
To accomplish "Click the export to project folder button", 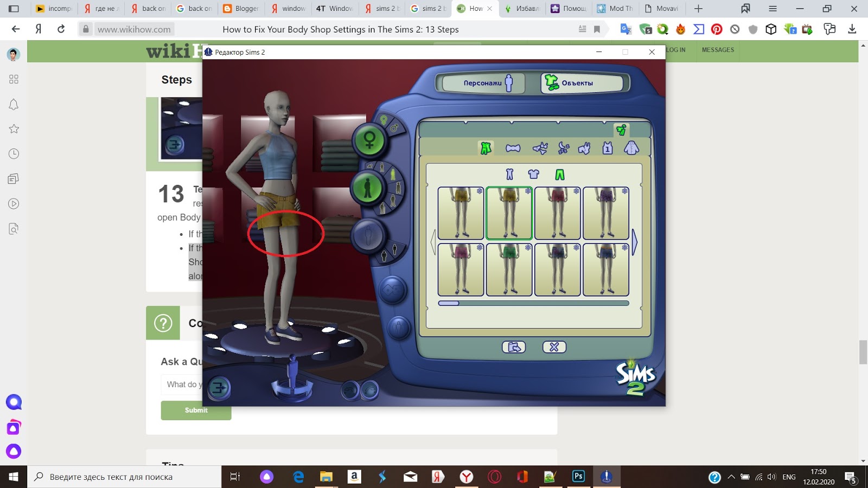I will pos(514,347).
